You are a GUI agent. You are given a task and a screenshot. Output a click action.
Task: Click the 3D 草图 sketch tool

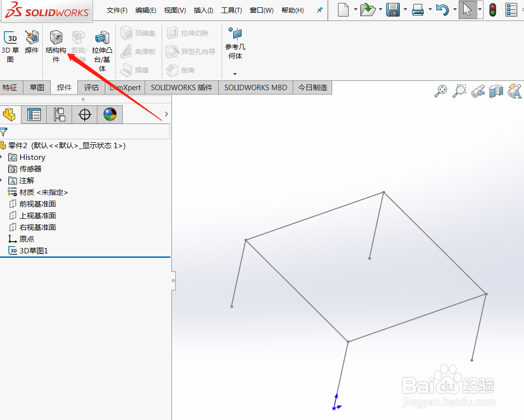[x=10, y=46]
